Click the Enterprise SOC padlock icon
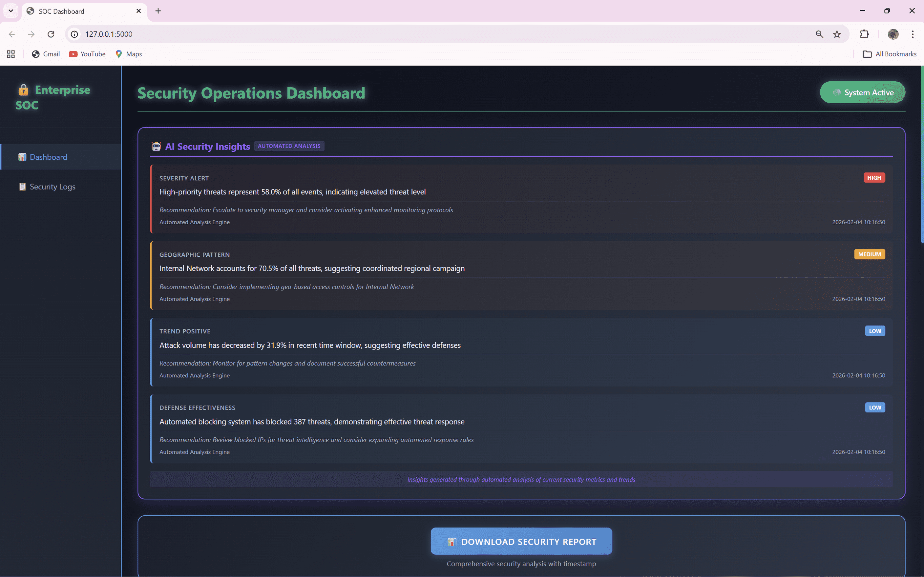 [x=24, y=90]
